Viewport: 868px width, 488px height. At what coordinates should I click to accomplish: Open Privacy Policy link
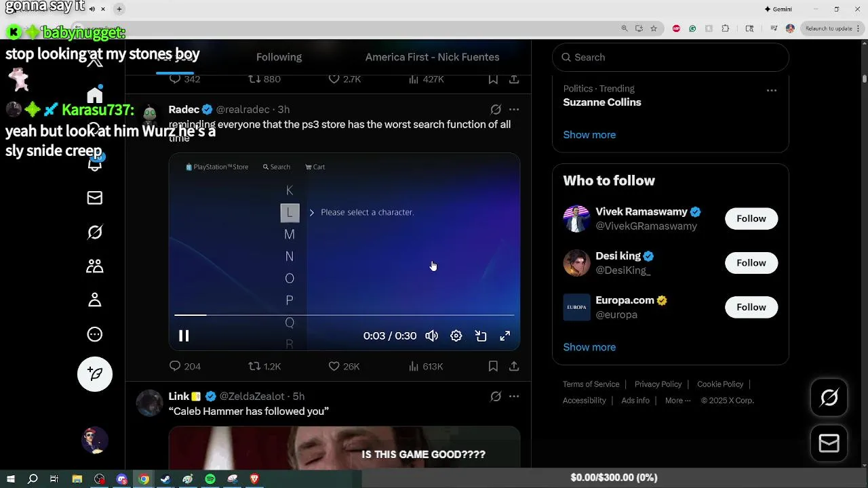click(658, 384)
